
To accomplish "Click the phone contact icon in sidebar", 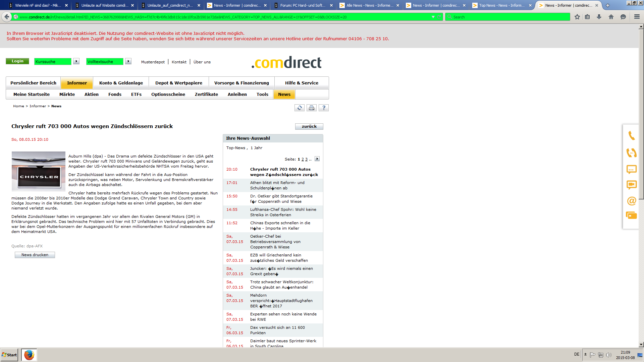I will point(632,135).
